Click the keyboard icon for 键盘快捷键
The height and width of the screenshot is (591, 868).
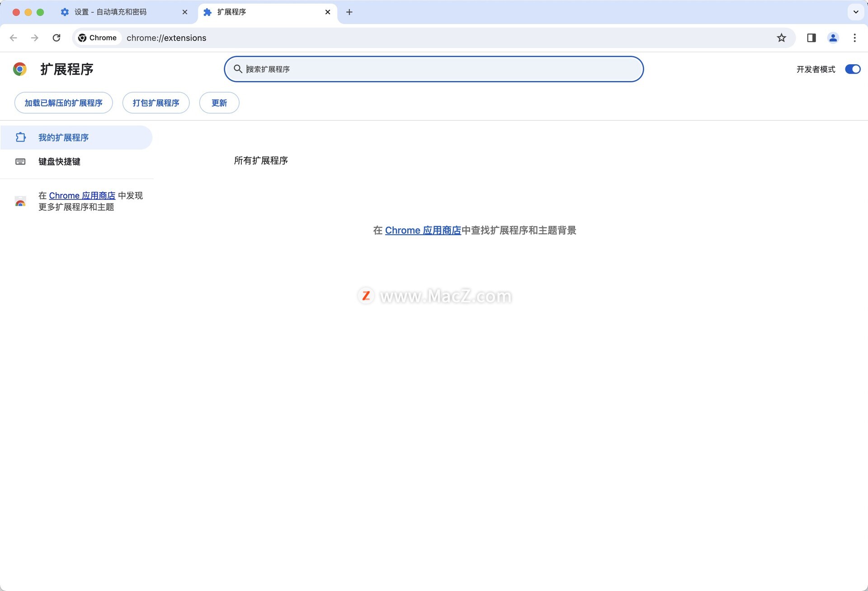pos(21,161)
